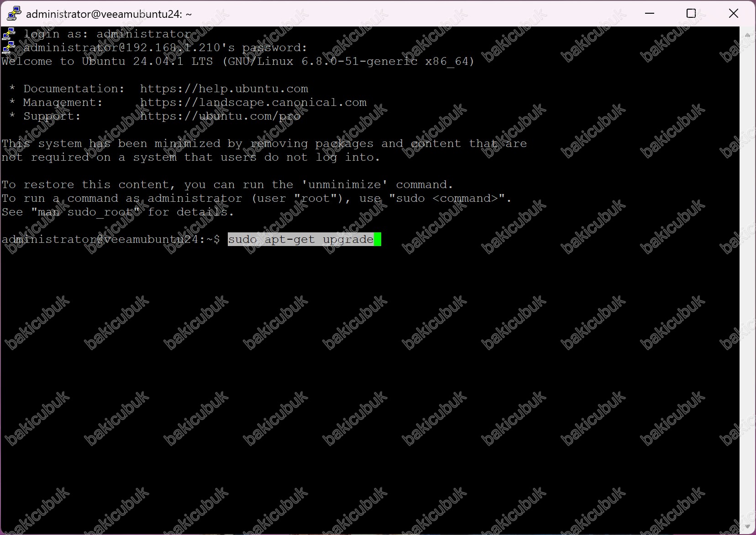
Task: Click the 'login as: administrator' text
Action: [107, 34]
